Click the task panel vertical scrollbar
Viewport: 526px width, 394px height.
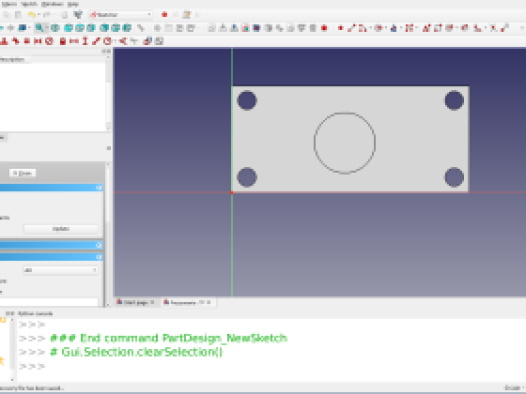(108, 235)
